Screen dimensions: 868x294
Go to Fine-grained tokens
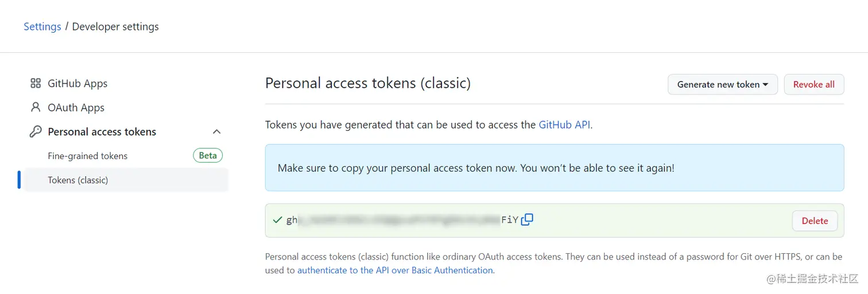pyautogui.click(x=87, y=156)
